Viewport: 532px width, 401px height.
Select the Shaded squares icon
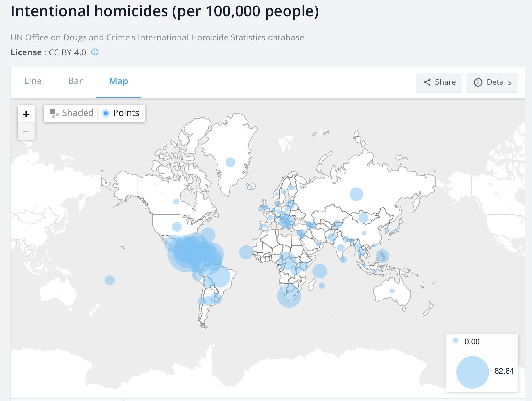click(54, 113)
